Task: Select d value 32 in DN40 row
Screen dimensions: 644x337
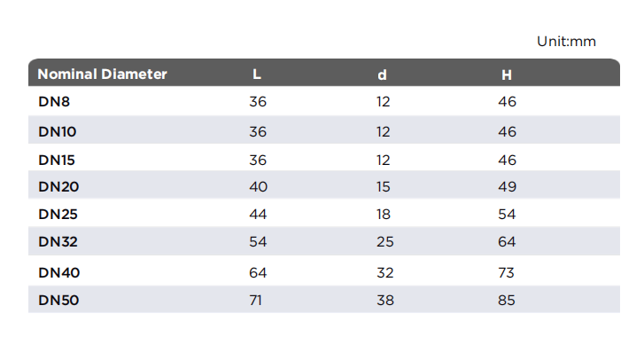Action: point(384,272)
